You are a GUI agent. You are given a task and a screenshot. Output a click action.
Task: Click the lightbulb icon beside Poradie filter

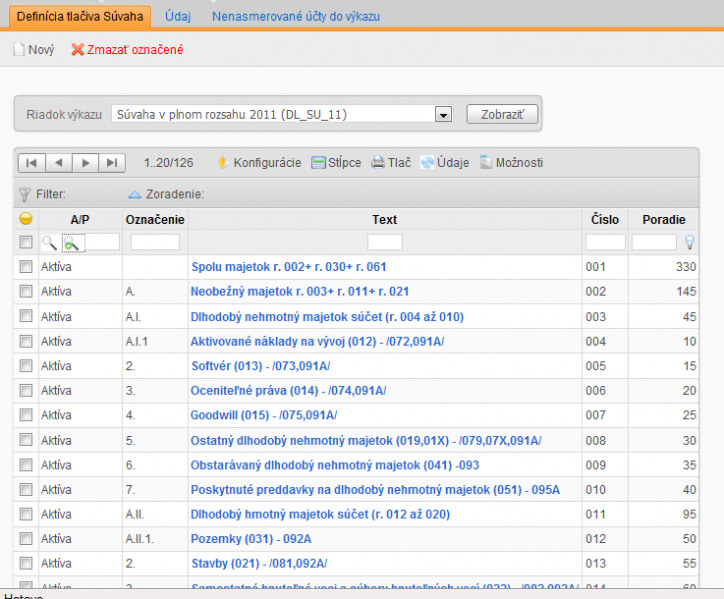point(689,242)
